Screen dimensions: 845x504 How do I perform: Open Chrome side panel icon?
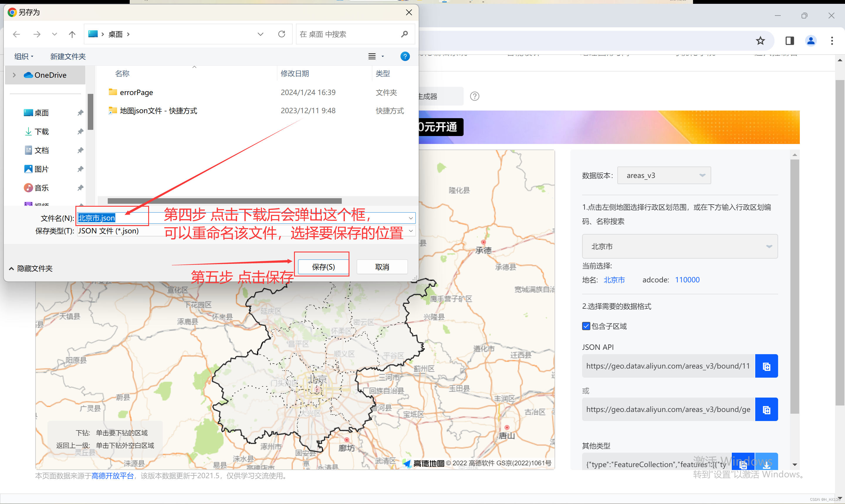point(790,41)
